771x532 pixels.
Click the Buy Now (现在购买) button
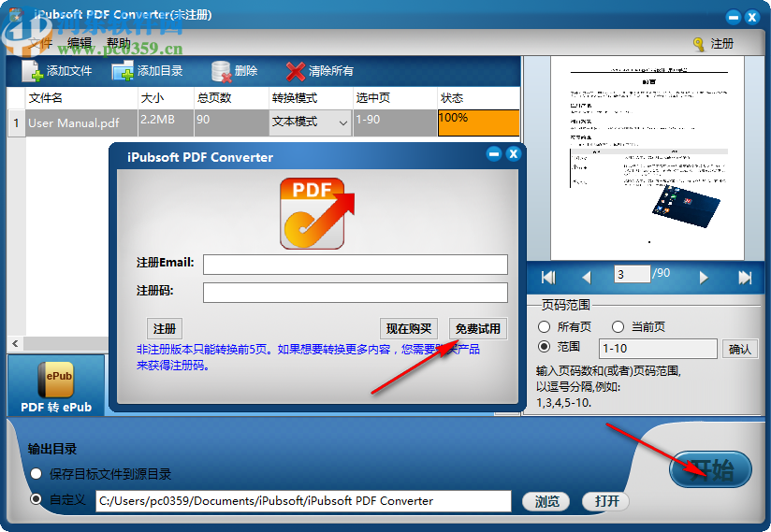click(x=409, y=328)
